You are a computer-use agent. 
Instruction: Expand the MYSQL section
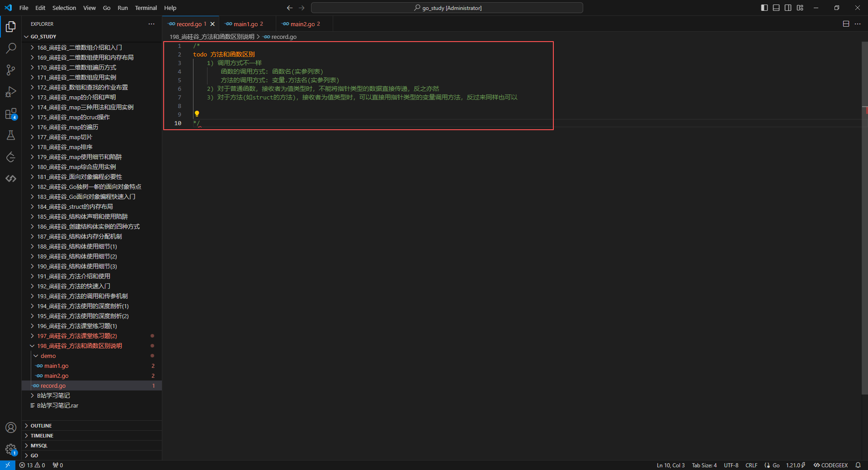[92, 446]
